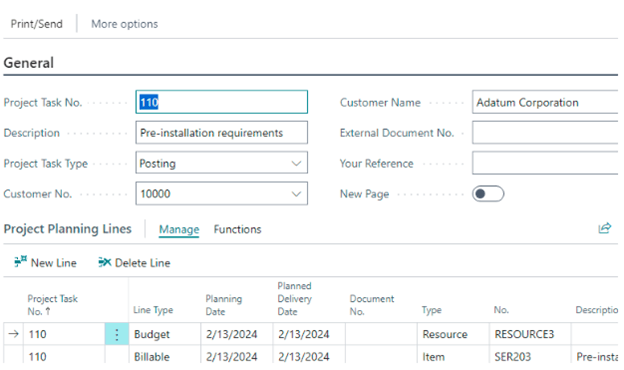Toggle the New Page switch
This screenshot has width=624, height=370.
click(x=488, y=194)
